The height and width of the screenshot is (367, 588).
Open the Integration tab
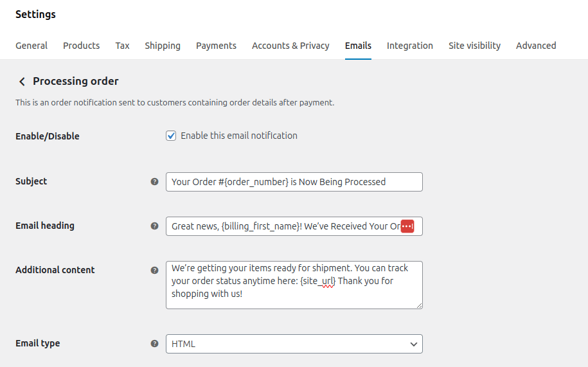410,46
